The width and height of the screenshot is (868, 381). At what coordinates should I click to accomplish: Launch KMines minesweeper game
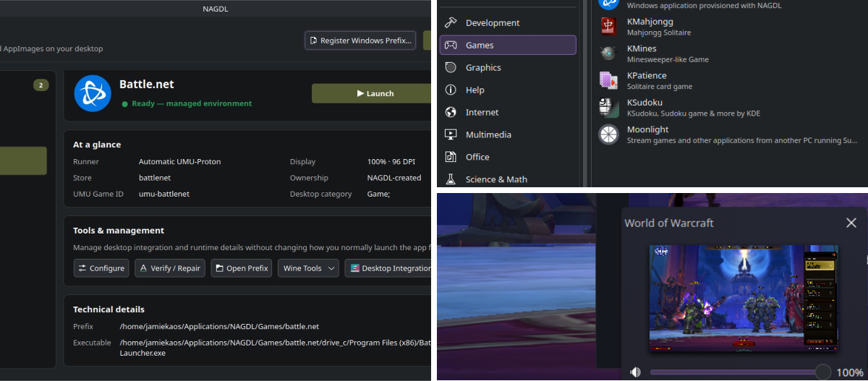(x=730, y=53)
